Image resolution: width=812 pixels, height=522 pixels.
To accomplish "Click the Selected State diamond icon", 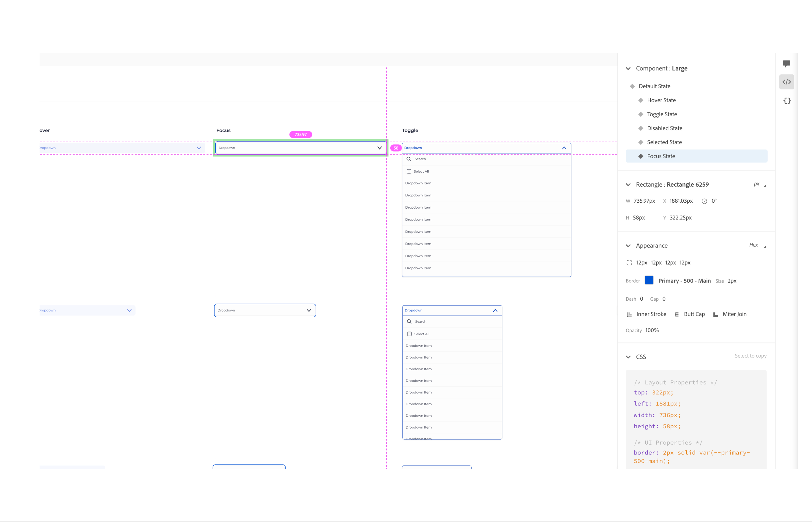I will 641,142.
